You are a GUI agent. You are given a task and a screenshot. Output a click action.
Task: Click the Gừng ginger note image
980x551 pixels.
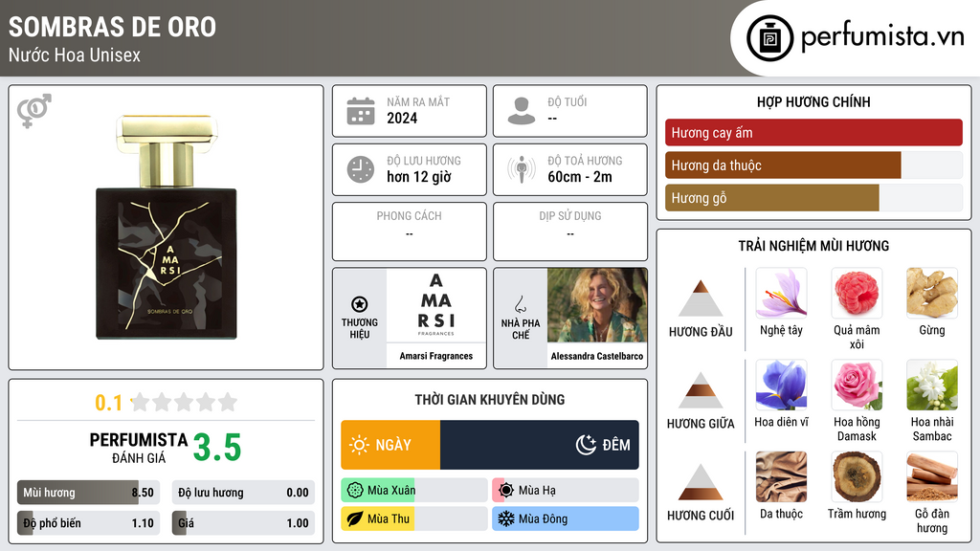click(932, 293)
